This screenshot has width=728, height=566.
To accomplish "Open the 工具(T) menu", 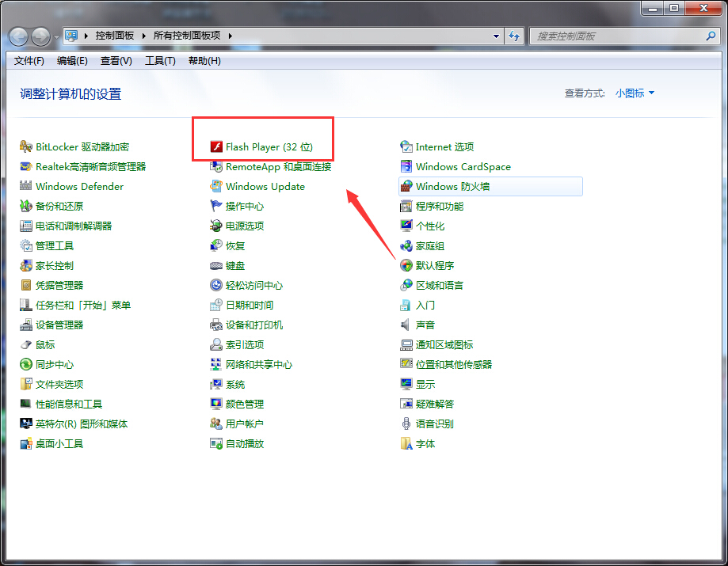I will coord(159,61).
